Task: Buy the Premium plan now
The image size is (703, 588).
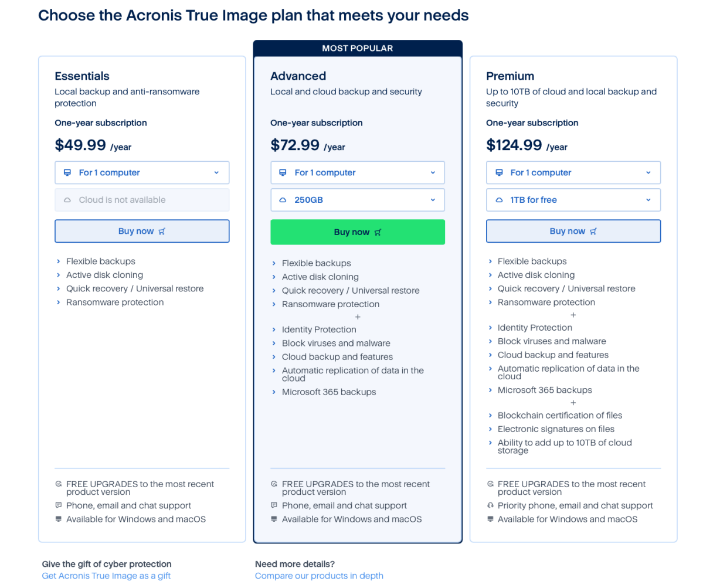Action: (x=573, y=231)
